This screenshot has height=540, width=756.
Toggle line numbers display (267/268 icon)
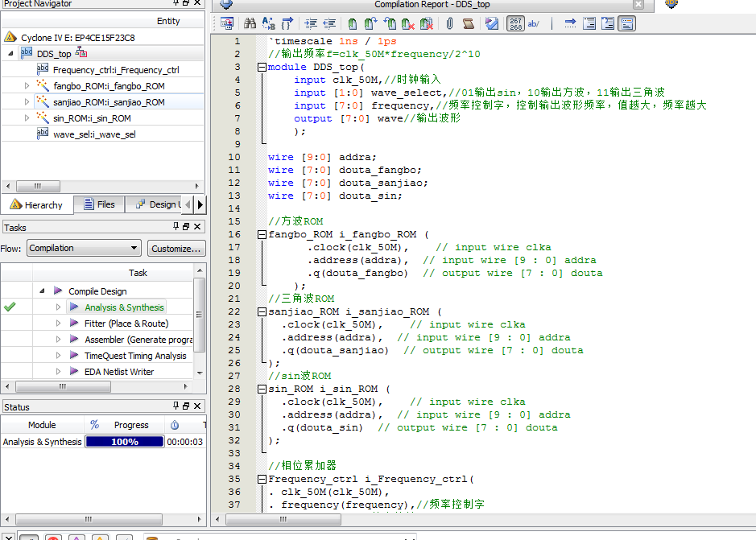(515, 24)
